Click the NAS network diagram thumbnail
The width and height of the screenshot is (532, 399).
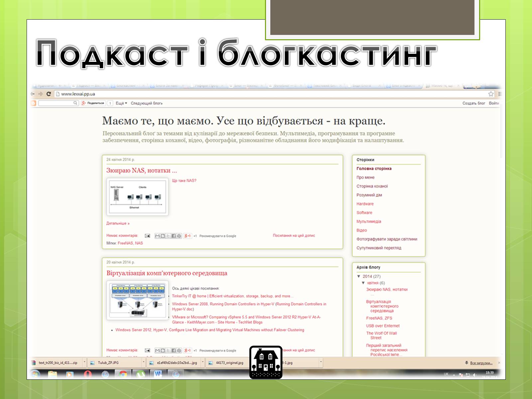coord(138,197)
